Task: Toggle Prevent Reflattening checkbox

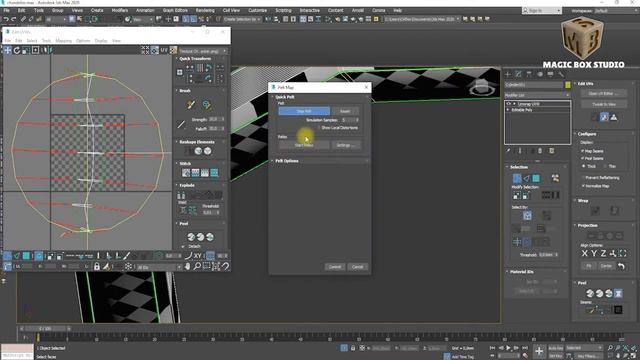Action: pos(583,178)
